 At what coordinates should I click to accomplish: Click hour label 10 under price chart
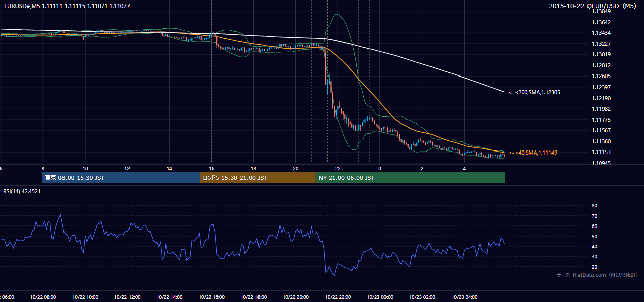point(85,168)
